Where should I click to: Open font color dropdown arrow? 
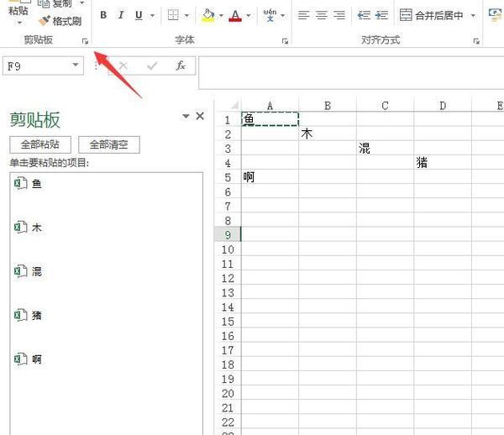coord(249,15)
